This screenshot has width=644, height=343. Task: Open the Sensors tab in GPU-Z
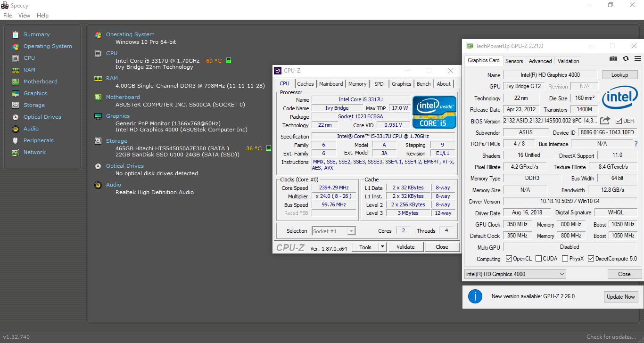pos(514,61)
